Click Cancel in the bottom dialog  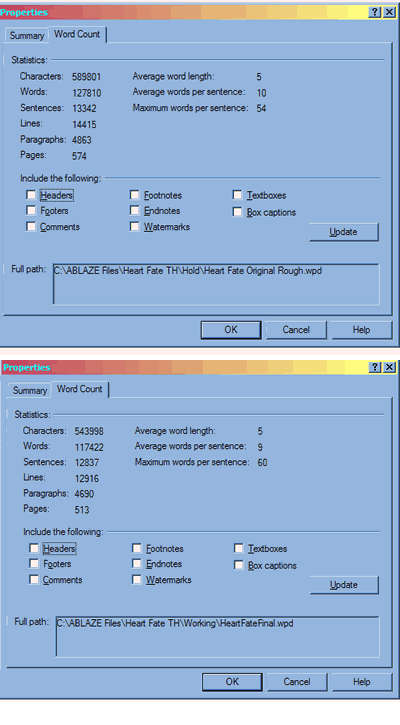click(x=297, y=682)
